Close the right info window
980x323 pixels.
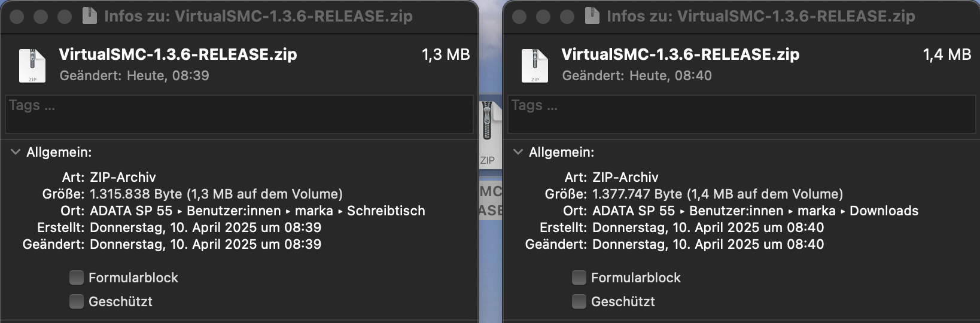pos(519,16)
